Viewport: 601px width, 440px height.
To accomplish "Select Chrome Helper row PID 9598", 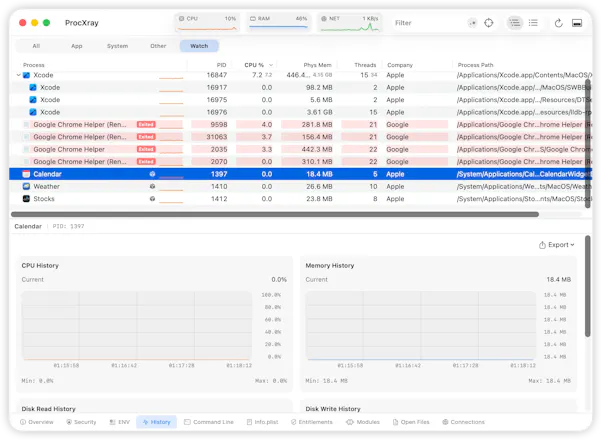I will 300,125.
